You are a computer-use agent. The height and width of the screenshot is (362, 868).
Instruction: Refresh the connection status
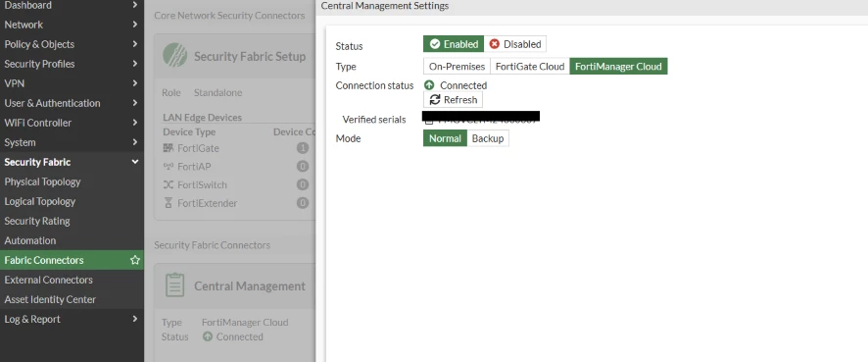(x=453, y=100)
